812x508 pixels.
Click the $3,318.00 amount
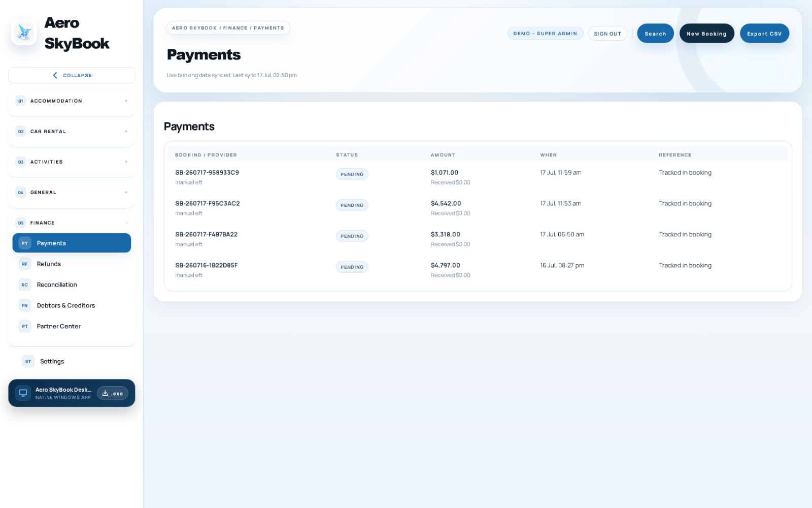click(446, 235)
